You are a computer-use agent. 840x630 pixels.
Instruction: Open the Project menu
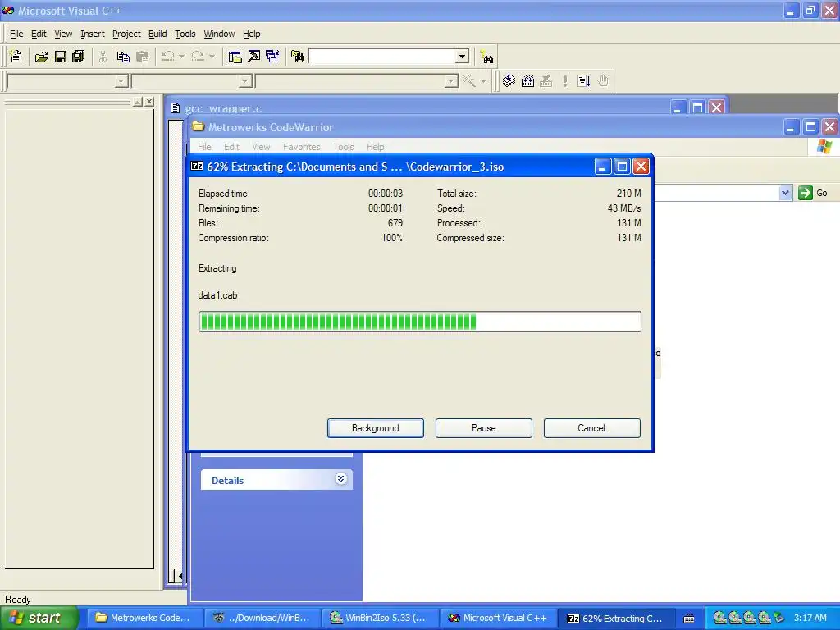[126, 34]
